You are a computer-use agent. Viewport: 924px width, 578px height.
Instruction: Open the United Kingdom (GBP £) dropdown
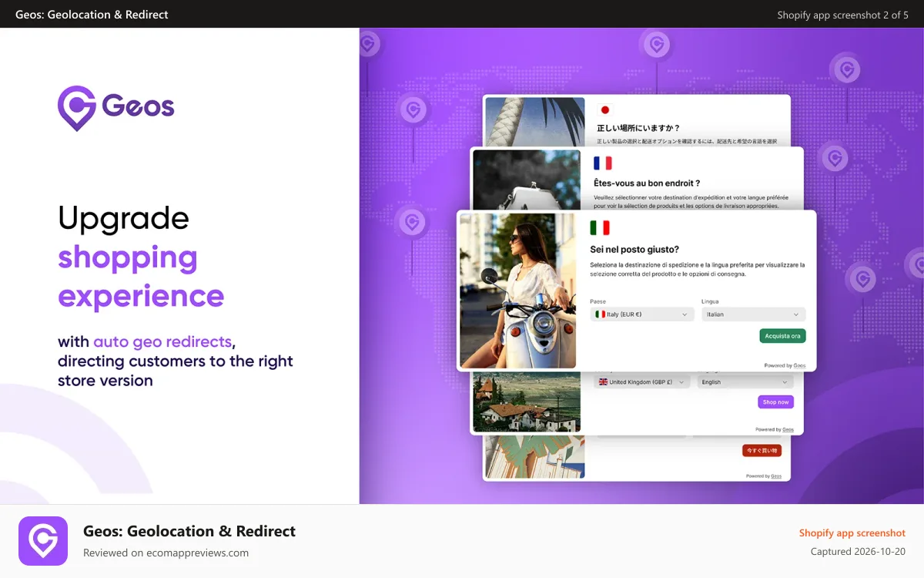pos(642,382)
